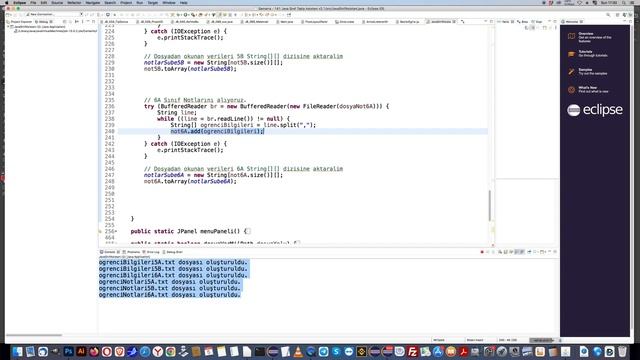The width and height of the screenshot is (640, 360).
Task: Open Firefox from the Dock
Action: (94, 351)
